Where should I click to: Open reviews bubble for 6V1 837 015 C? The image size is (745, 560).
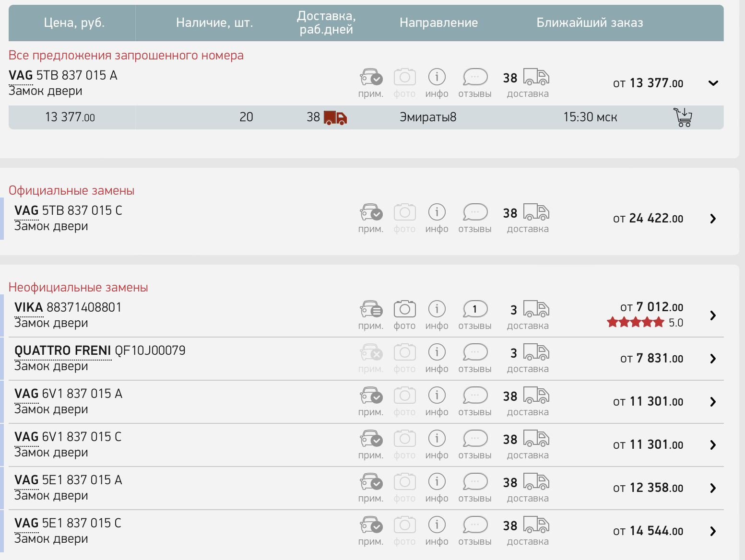pyautogui.click(x=475, y=439)
